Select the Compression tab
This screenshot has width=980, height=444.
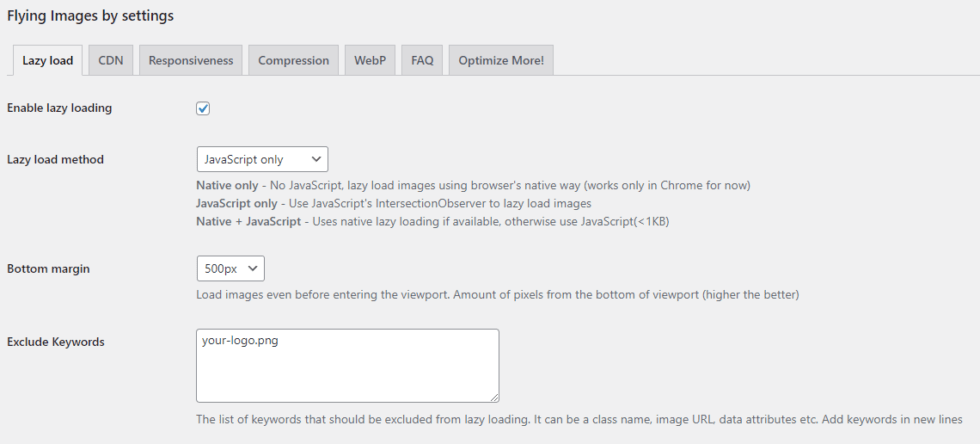tap(293, 60)
